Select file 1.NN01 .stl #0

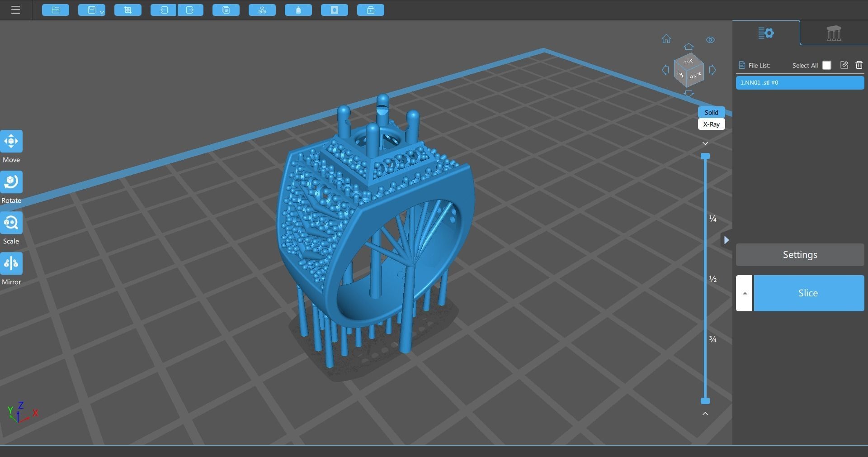coord(800,83)
